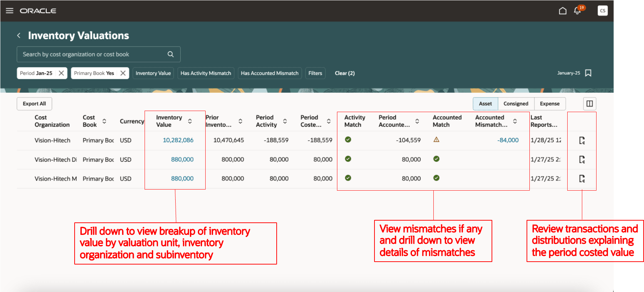The height and width of the screenshot is (292, 644).
Task: Click the Currency column header
Action: pos(132,121)
